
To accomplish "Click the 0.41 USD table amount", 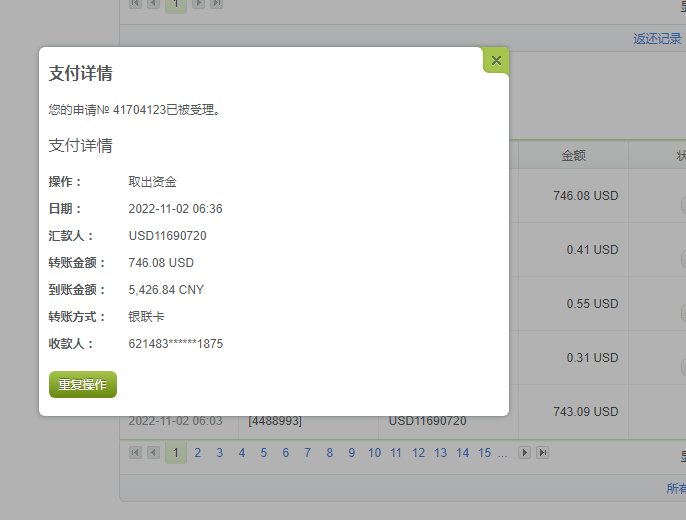I will click(592, 250).
